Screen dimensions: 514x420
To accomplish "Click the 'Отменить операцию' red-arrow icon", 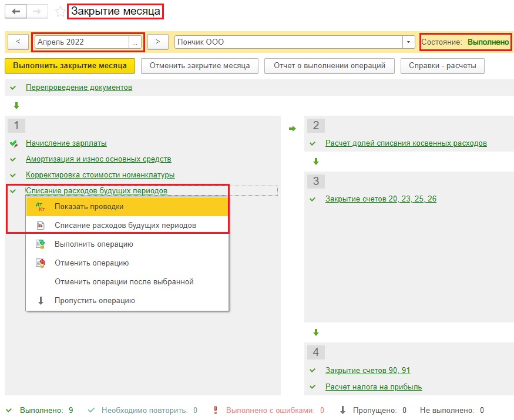I will pyautogui.click(x=41, y=263).
